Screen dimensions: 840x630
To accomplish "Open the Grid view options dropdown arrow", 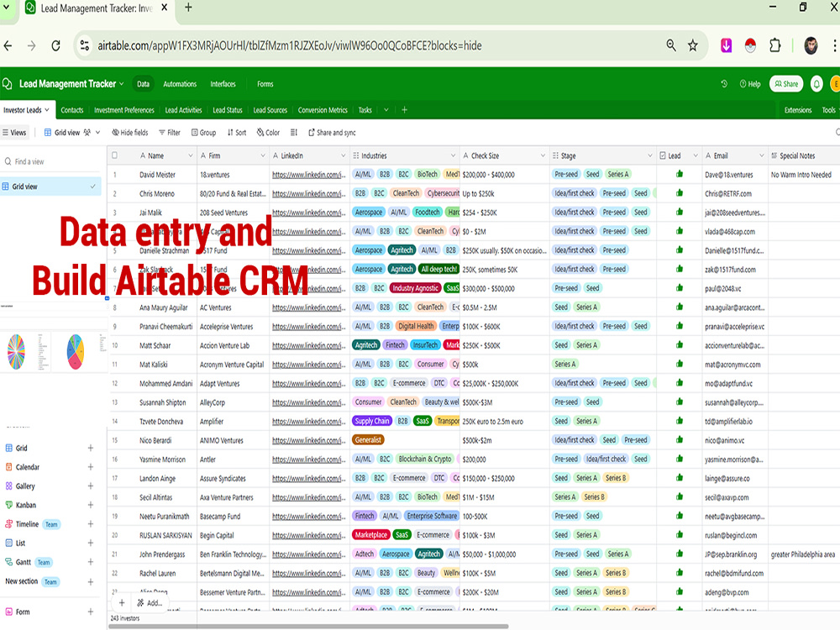I will tap(98, 133).
